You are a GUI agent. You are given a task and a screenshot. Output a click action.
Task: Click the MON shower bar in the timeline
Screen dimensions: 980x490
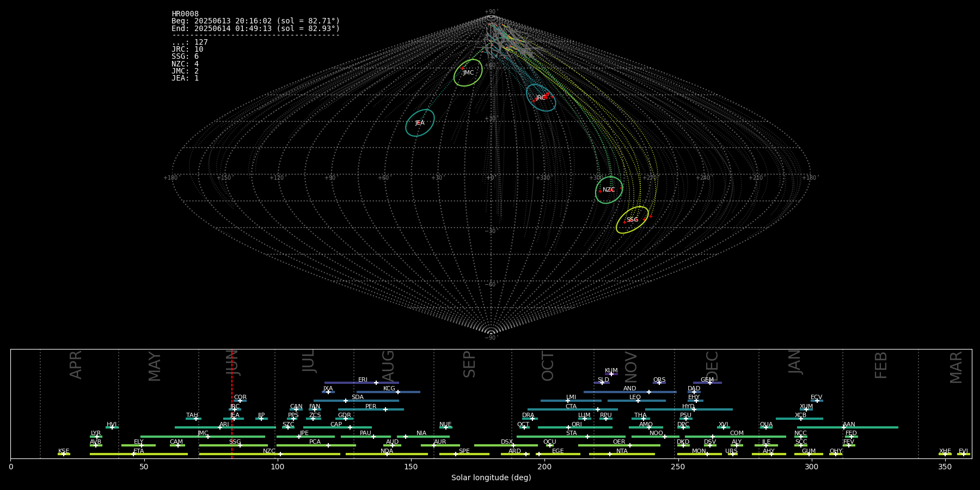point(700,454)
